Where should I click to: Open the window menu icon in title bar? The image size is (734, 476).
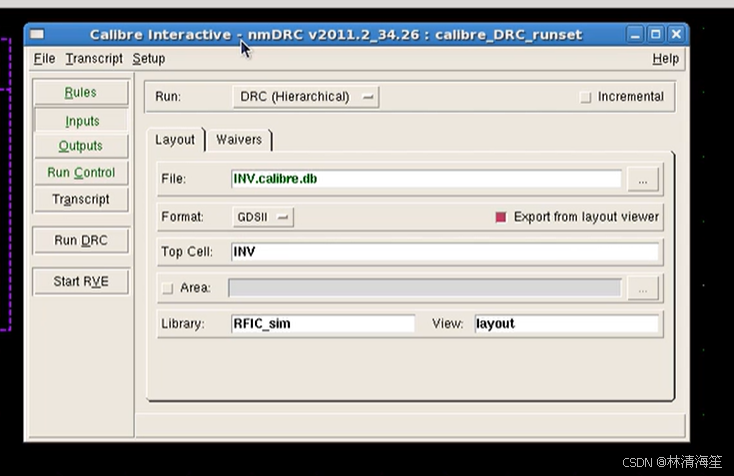click(x=37, y=34)
